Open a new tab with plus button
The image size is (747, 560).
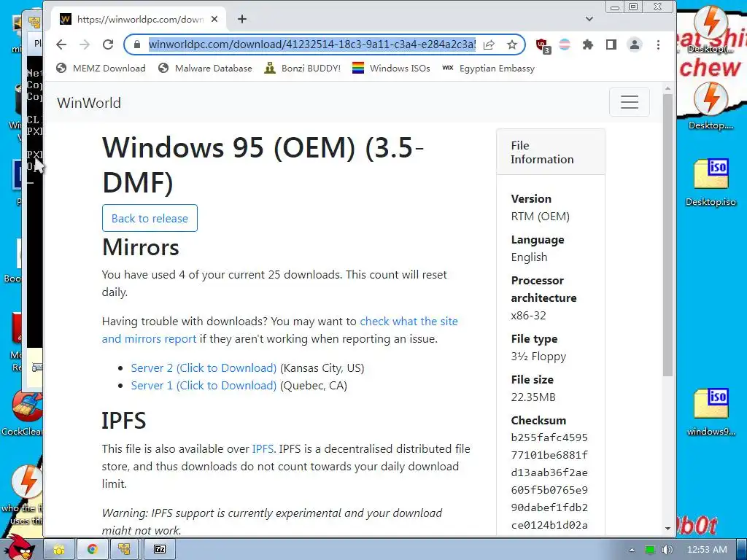coord(242,19)
